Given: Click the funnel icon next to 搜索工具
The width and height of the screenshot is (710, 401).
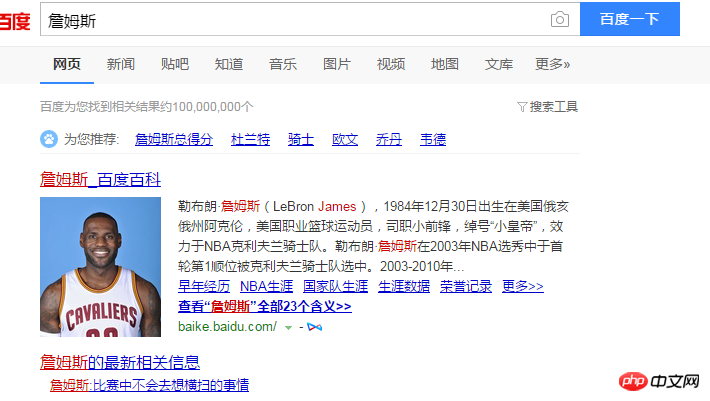Looking at the screenshot, I should (x=522, y=107).
